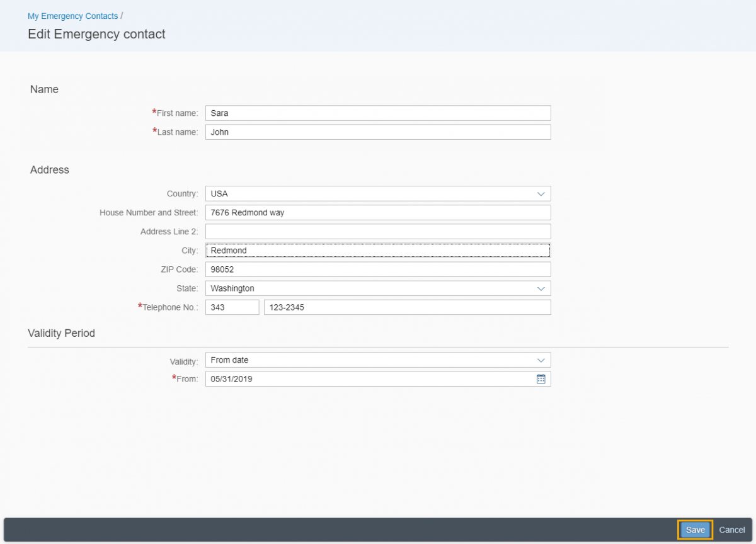Click the Validity field chevron arrow
This screenshot has width=756, height=544.
(541, 360)
